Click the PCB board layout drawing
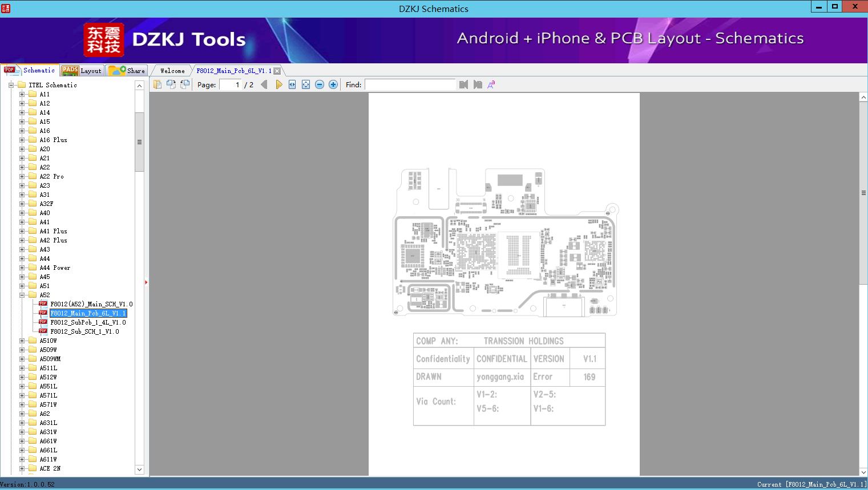Viewport: 868px width, 490px height. [x=506, y=242]
